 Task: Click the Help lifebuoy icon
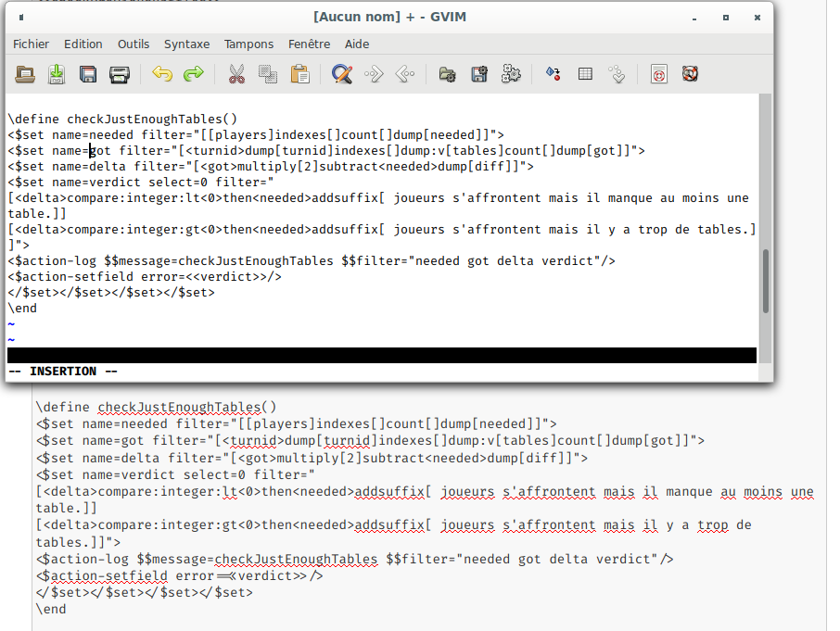(659, 74)
